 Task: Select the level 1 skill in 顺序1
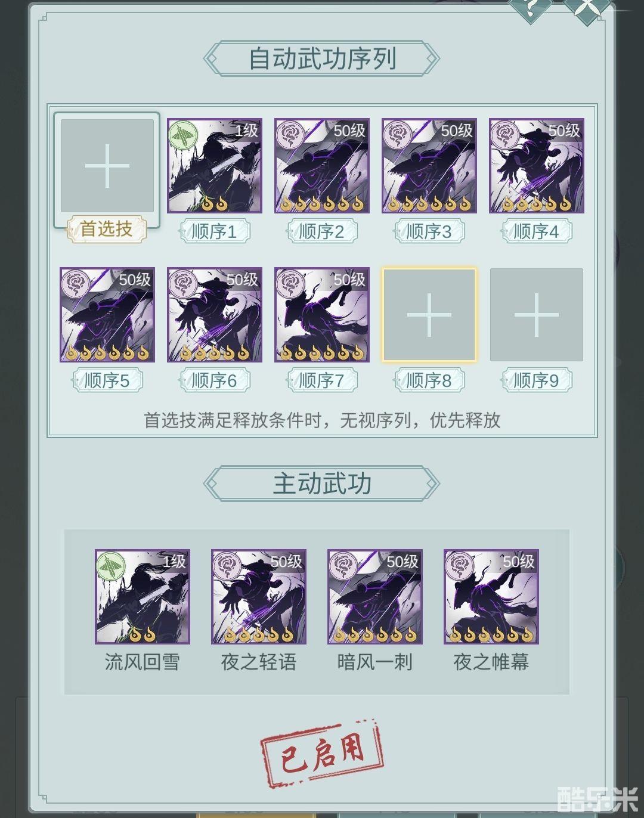(x=215, y=166)
